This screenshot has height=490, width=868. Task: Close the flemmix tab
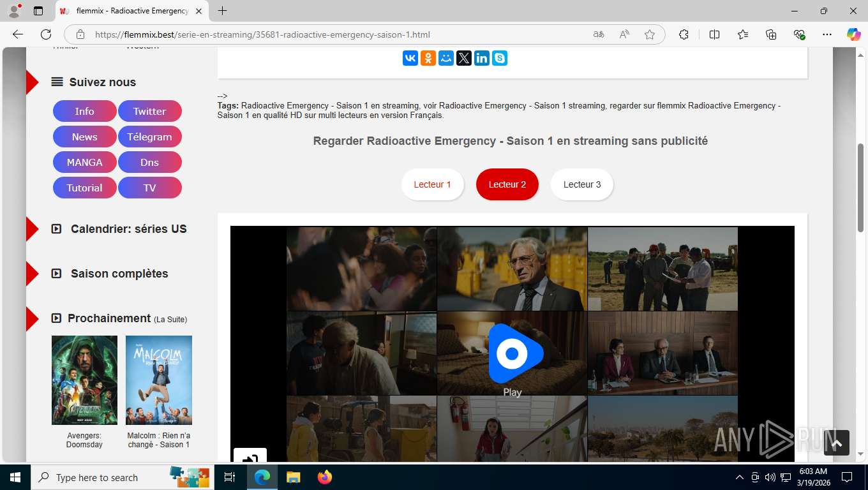pos(198,11)
